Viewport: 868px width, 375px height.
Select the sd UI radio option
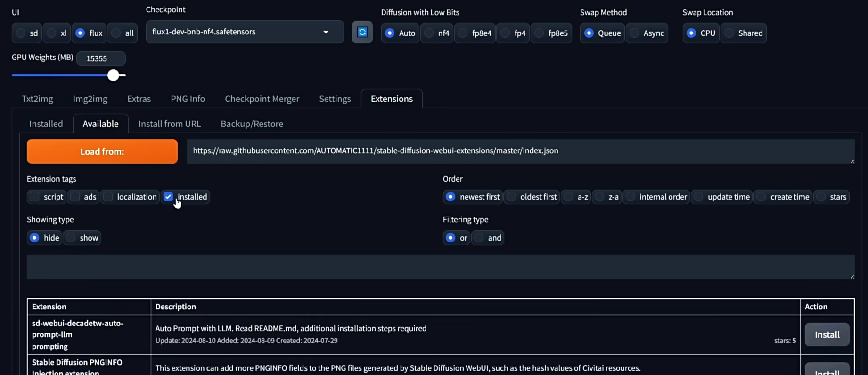coord(21,33)
